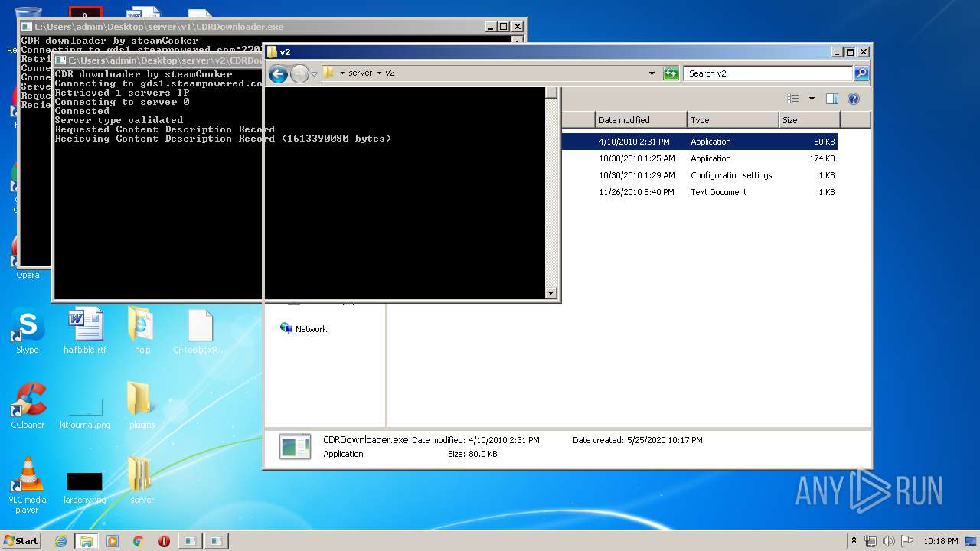Sort files by Date modified column

point(641,120)
